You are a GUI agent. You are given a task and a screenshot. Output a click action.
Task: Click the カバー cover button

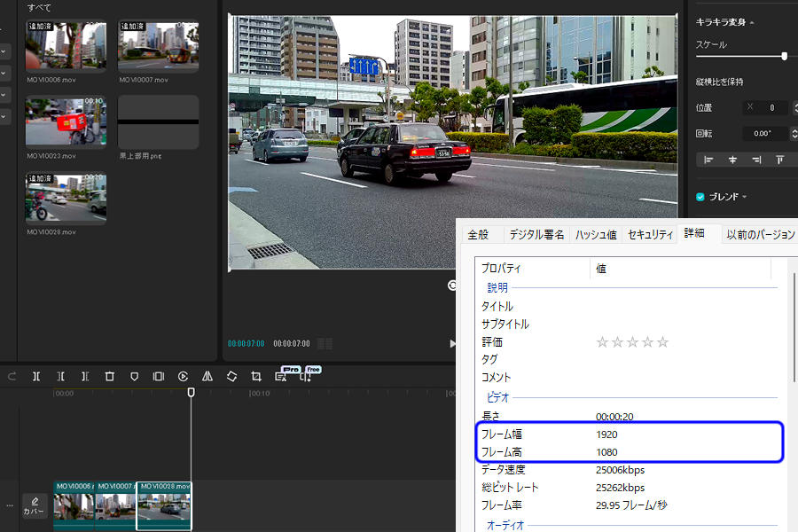(x=35, y=505)
